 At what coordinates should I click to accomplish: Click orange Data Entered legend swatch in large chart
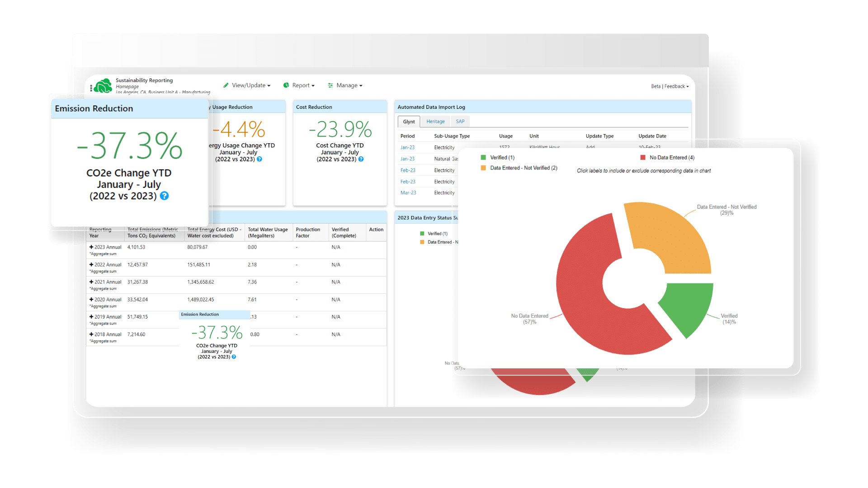[483, 168]
